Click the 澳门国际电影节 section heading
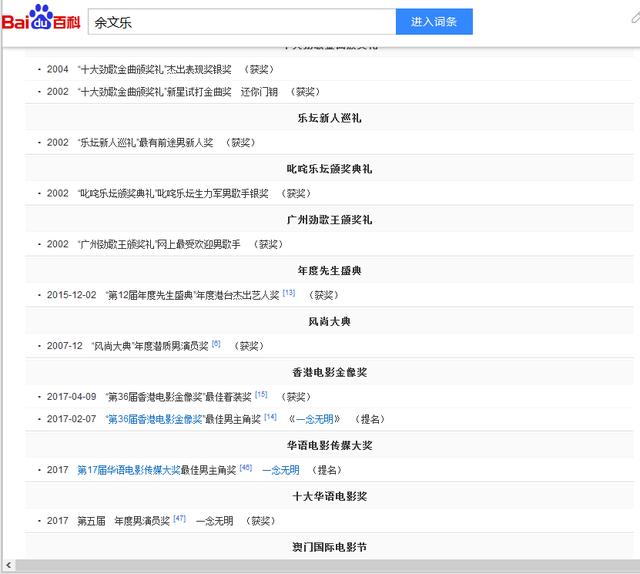 pyautogui.click(x=329, y=547)
